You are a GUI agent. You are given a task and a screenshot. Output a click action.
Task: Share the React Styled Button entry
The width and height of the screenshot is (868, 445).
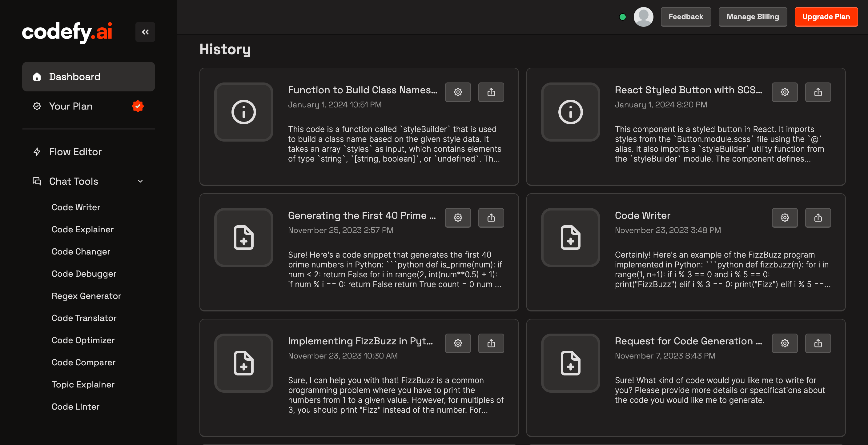click(818, 92)
